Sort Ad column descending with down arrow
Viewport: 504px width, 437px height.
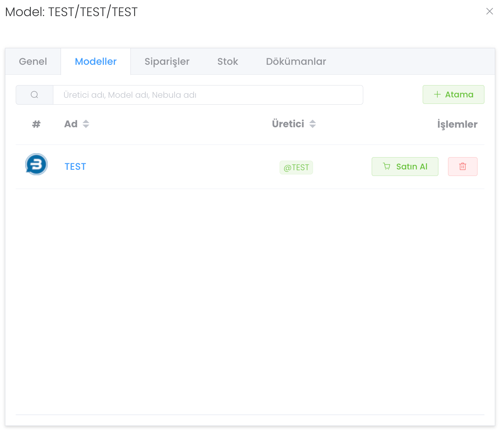(86, 127)
